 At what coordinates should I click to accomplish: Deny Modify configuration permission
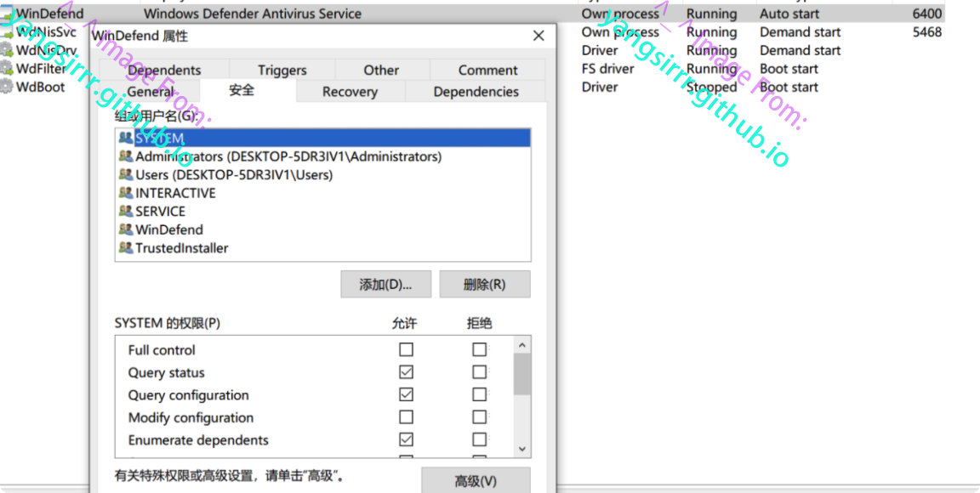coord(480,416)
